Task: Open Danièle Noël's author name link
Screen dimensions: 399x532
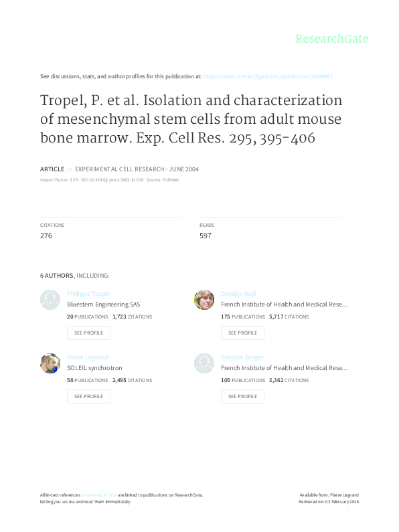Action: (x=238, y=294)
